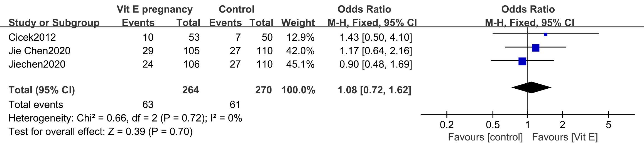Click the 'Favours [Vit E]' axis label

565,137
